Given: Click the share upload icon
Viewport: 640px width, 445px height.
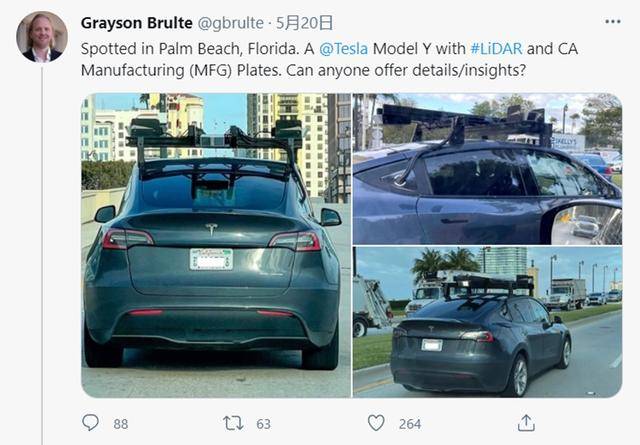Looking at the screenshot, I should point(526,423).
